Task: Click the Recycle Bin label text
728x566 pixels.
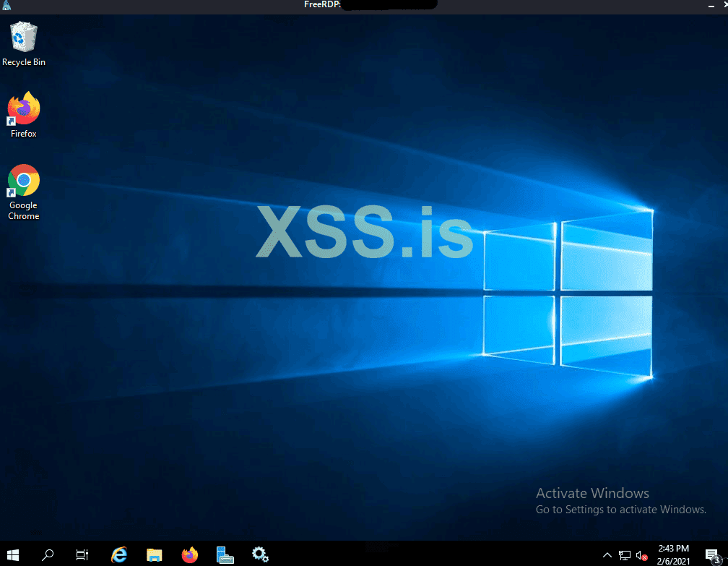Action: pos(24,62)
